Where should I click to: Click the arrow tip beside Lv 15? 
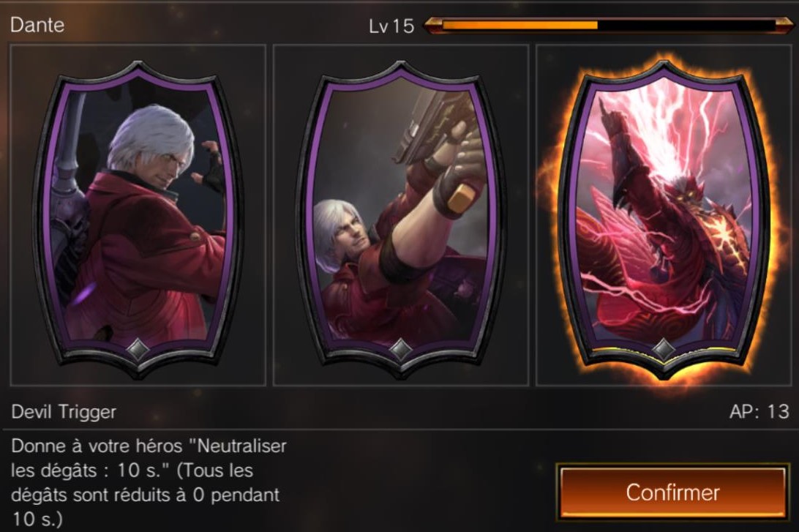(431, 25)
